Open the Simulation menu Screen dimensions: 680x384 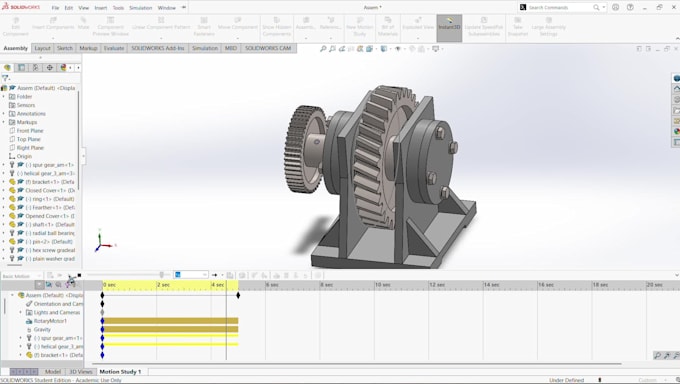[141, 8]
